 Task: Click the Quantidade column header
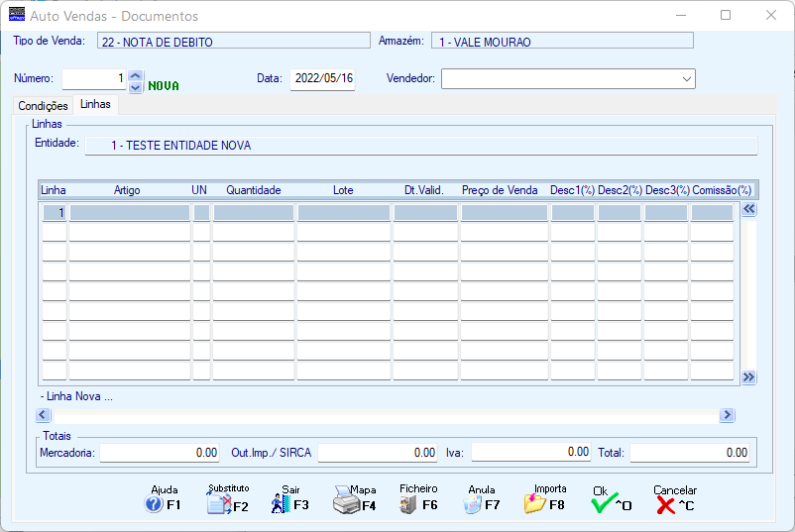click(254, 190)
